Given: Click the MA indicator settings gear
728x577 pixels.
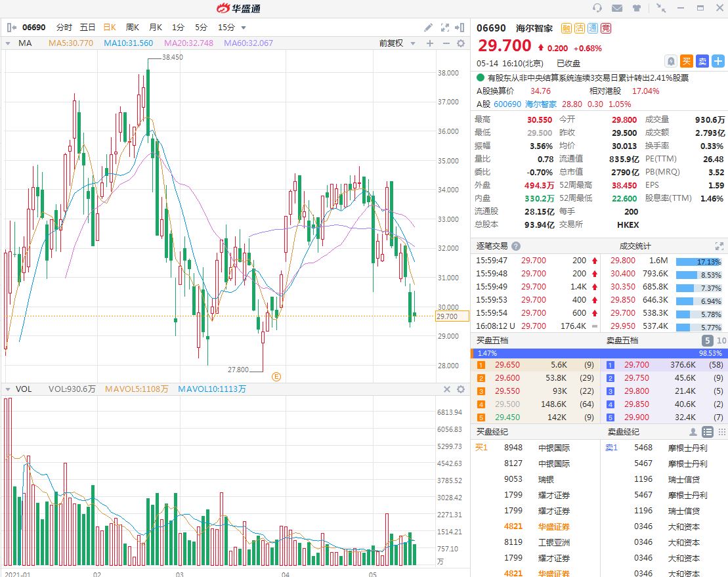Looking at the screenshot, I should click(461, 43).
